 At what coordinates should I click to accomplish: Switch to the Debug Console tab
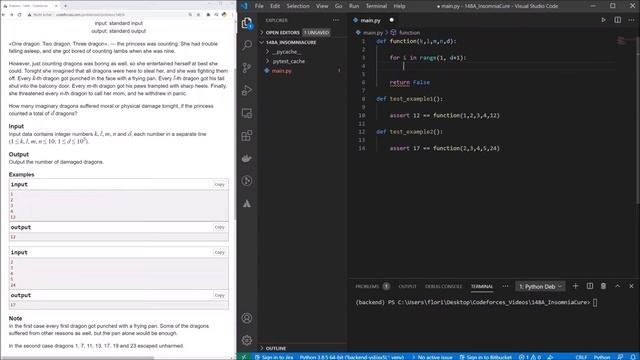[443, 287]
